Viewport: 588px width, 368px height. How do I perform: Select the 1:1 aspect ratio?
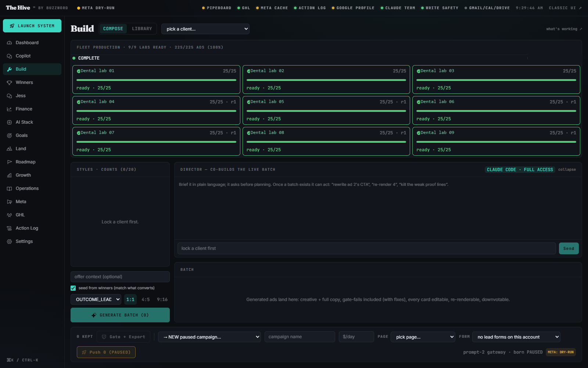coord(130,300)
